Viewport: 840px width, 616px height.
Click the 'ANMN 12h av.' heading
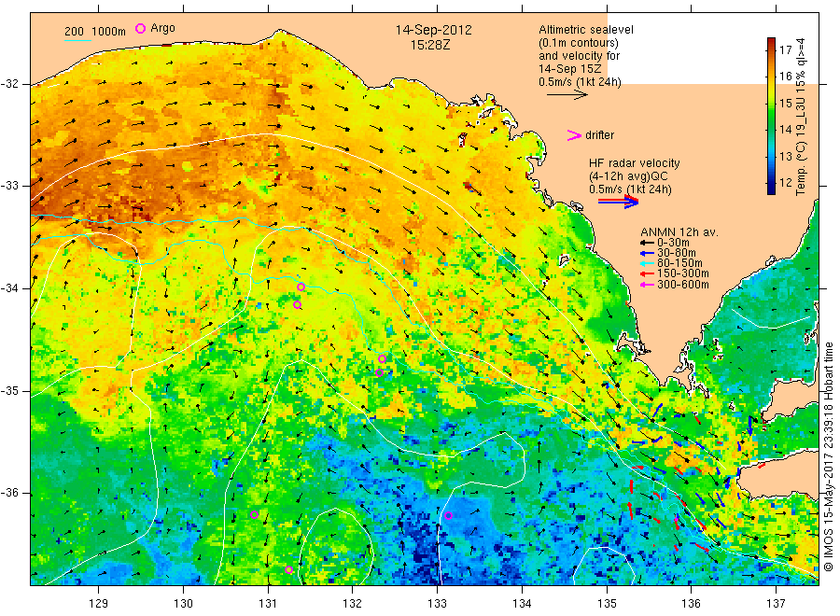(x=679, y=232)
